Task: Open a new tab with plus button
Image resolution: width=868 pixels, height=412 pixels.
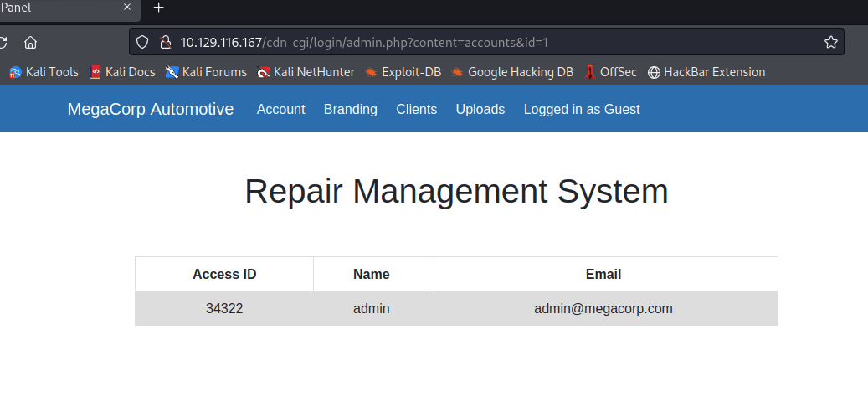Action: [159, 8]
